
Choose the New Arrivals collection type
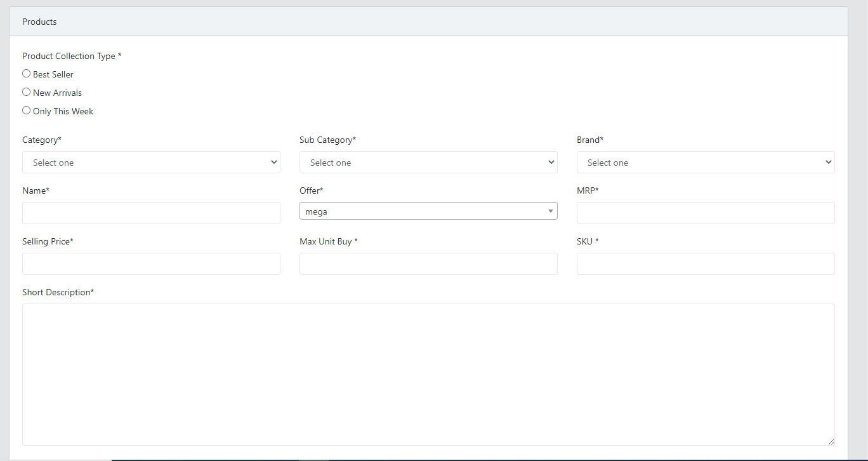click(27, 92)
